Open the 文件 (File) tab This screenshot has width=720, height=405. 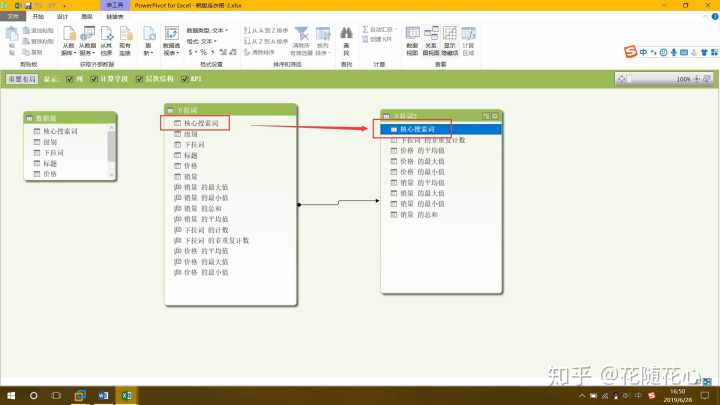pos(13,17)
